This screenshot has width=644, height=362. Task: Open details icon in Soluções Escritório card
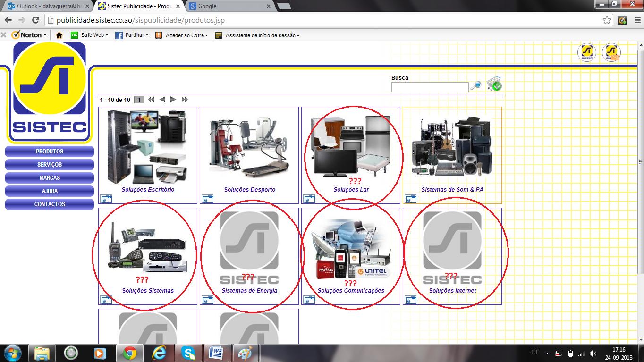(x=106, y=199)
